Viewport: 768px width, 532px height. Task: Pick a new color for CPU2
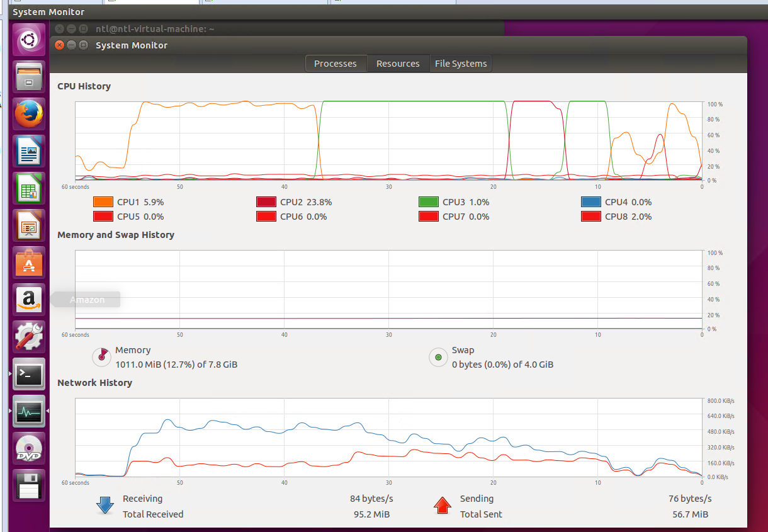coord(266,202)
